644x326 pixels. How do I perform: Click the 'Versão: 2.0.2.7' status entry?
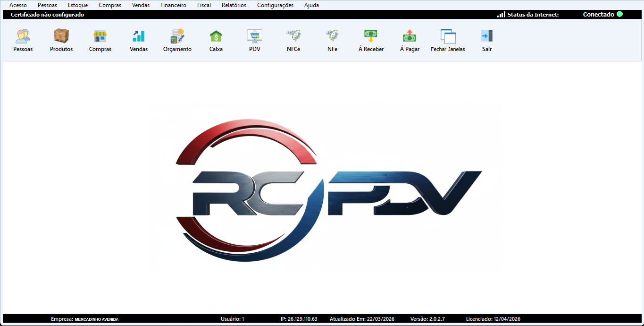click(x=427, y=319)
